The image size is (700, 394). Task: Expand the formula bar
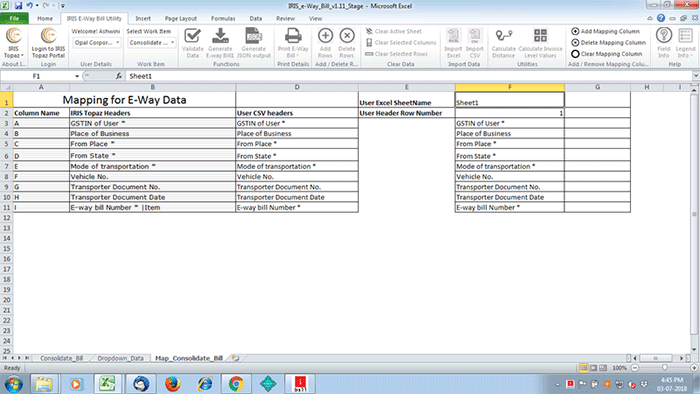click(x=696, y=76)
